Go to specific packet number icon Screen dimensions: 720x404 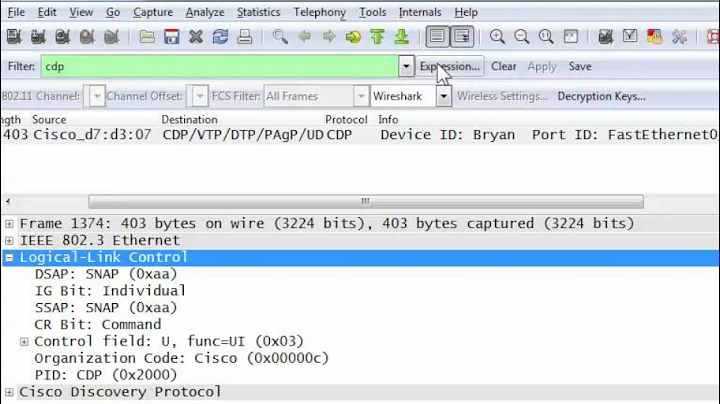pyautogui.click(x=353, y=36)
